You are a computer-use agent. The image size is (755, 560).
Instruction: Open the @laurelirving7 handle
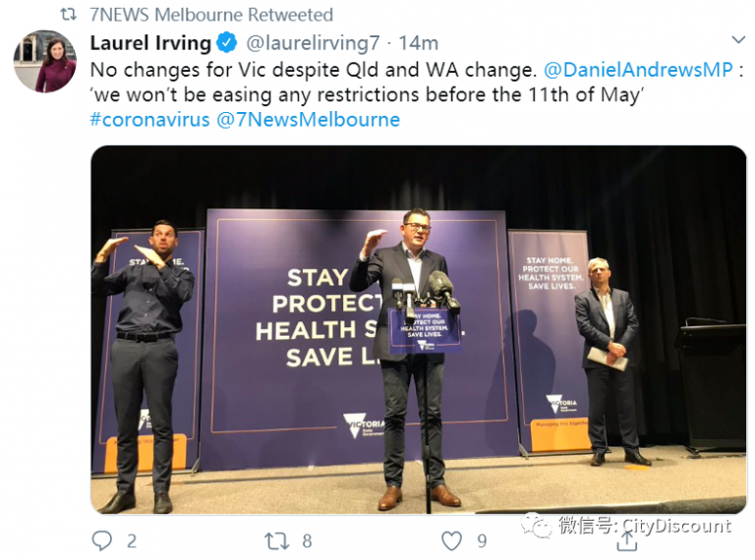[x=313, y=43]
